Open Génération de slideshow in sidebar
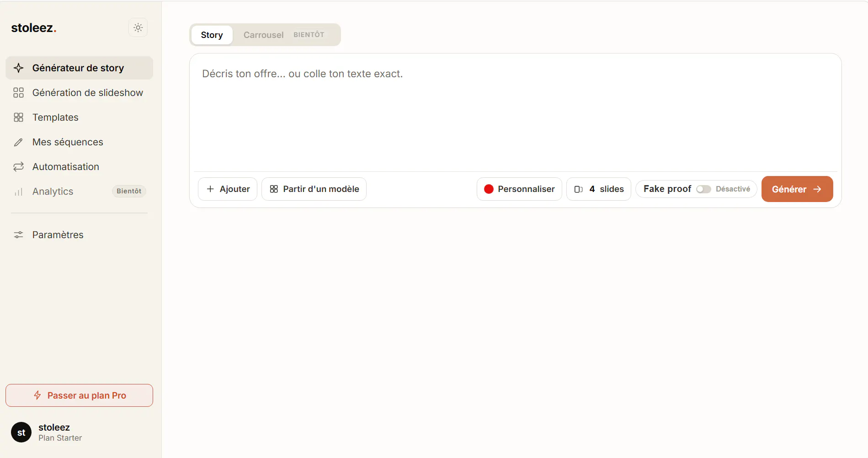Screen dimensions: 868x458 click(80, 93)
